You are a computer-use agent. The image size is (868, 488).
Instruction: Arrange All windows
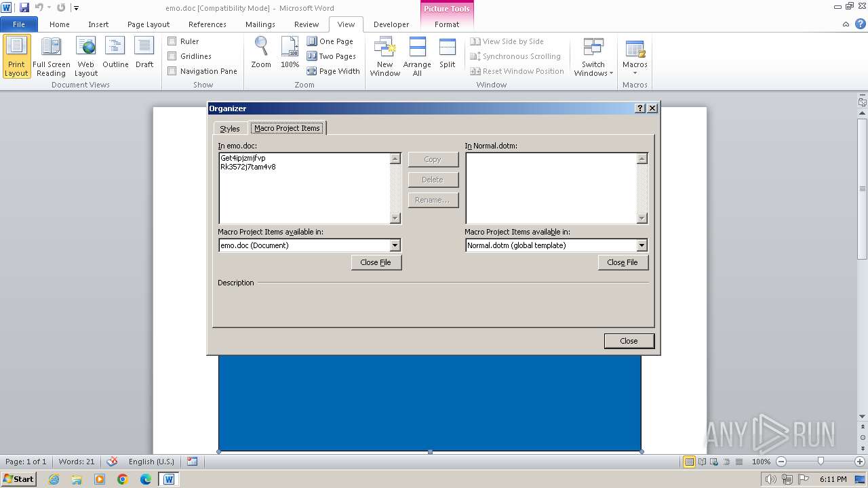(x=417, y=57)
